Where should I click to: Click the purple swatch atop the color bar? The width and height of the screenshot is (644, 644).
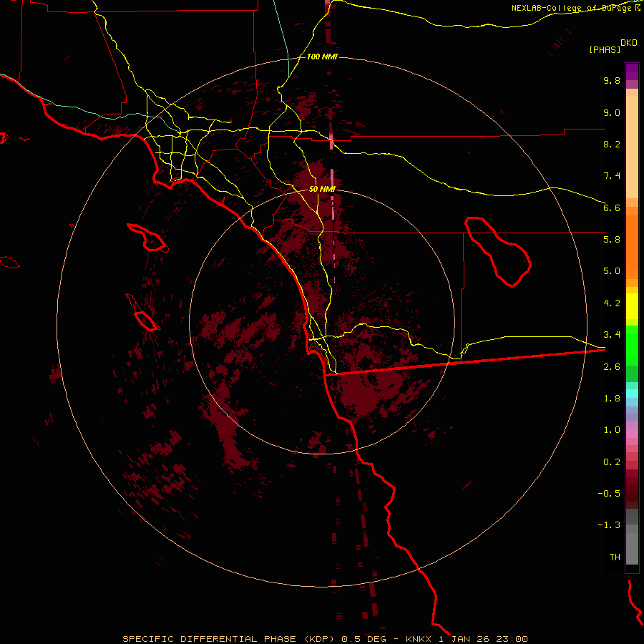click(x=632, y=72)
